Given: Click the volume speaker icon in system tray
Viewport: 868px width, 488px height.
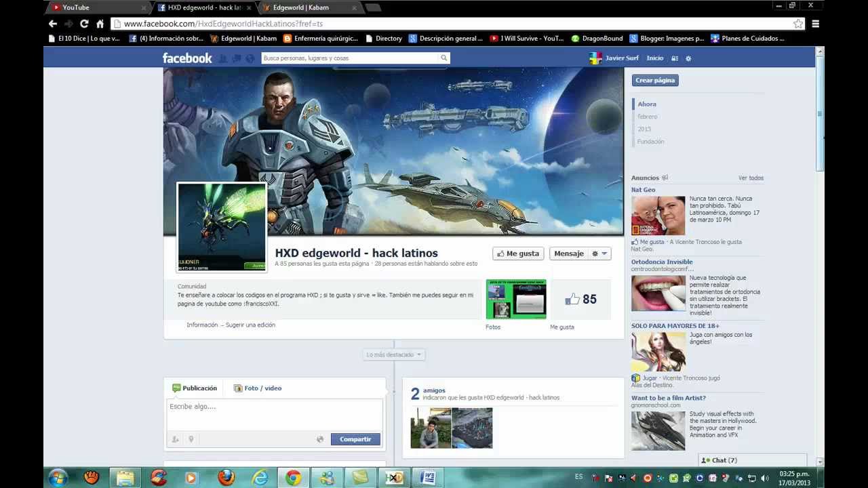Looking at the screenshot, I should 765,478.
